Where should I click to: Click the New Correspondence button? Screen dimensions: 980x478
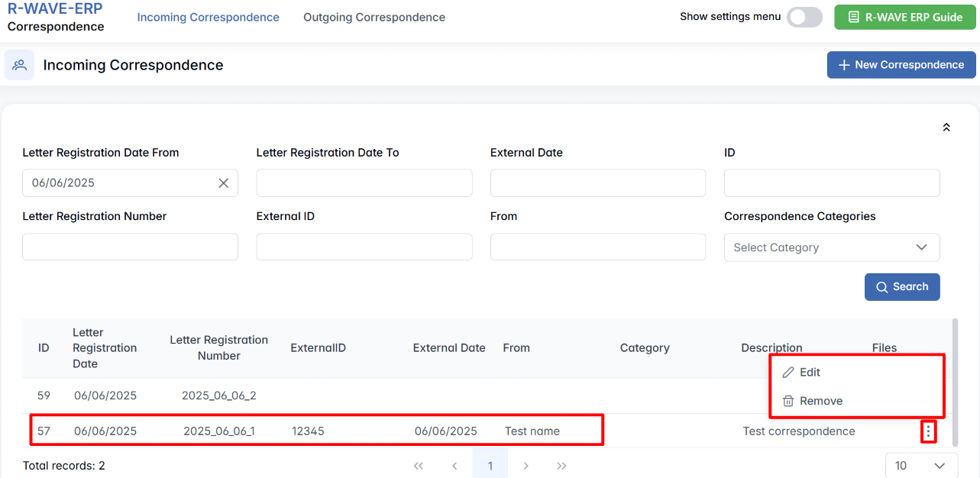point(901,65)
